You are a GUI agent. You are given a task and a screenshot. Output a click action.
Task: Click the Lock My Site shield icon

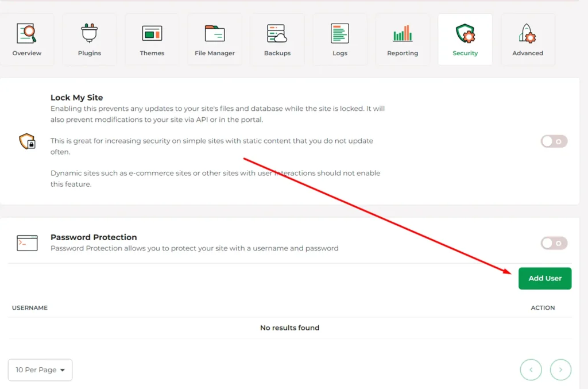[27, 141]
